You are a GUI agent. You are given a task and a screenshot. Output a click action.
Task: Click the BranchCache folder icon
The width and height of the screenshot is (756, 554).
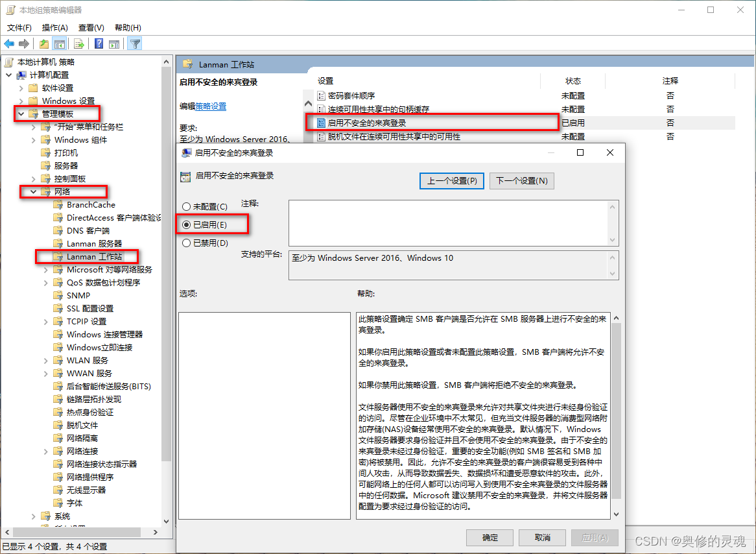[58, 204]
